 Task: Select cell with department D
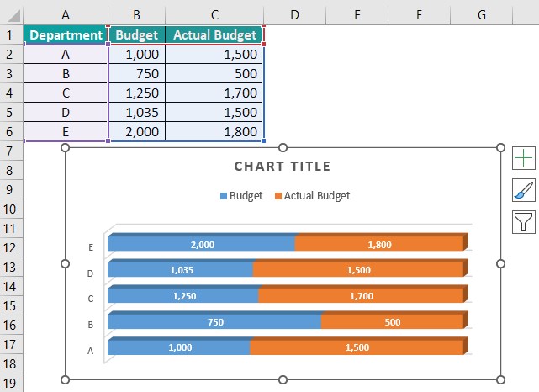pos(66,112)
